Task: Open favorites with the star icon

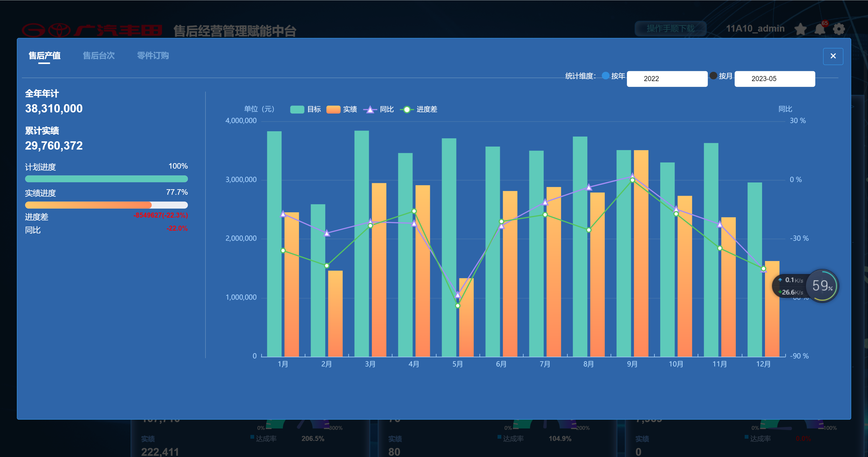Action: [800, 29]
